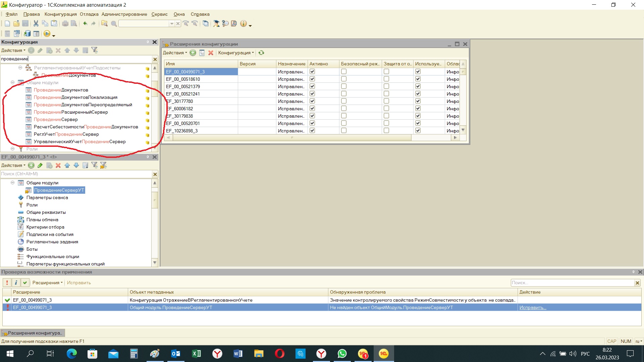This screenshot has height=362, width=644.
Task: Select ПроведениеСерверУТ module in extension tree
Action: tap(59, 190)
